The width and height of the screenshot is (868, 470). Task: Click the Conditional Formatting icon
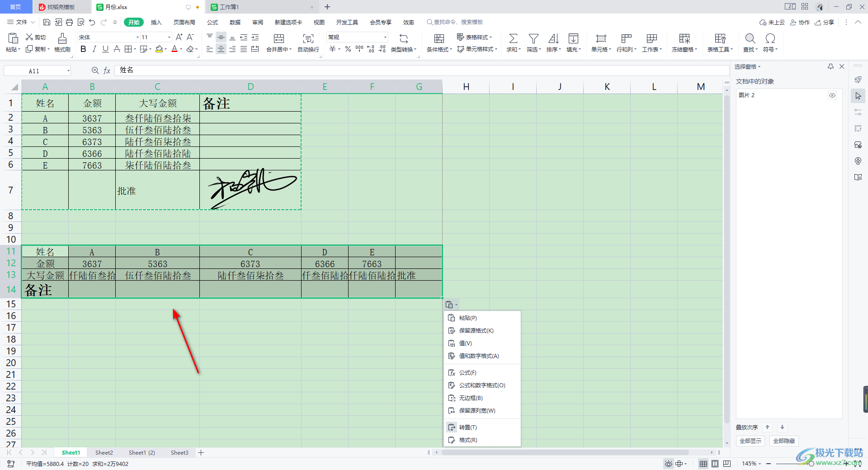tap(439, 38)
